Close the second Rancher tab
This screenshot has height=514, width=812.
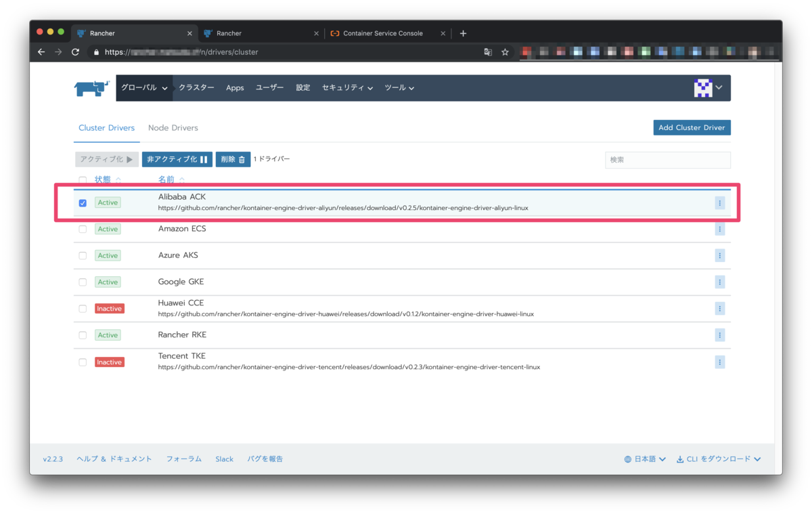pos(316,33)
